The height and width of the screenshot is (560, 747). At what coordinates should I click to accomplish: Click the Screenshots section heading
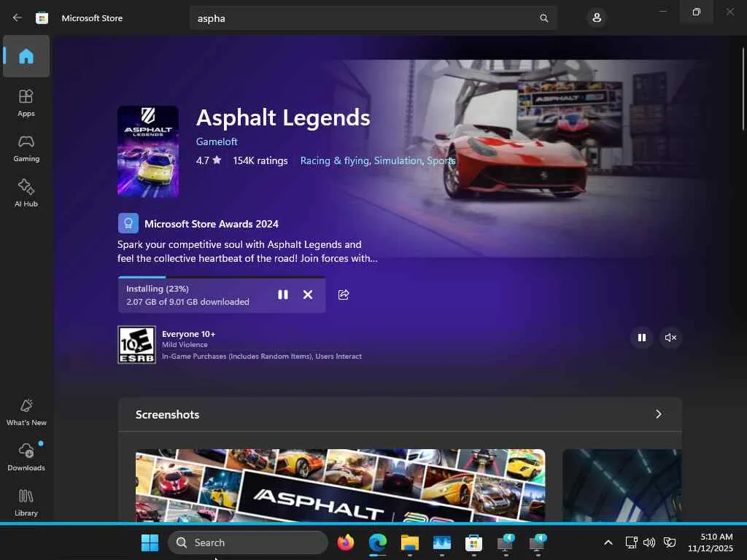pyautogui.click(x=167, y=415)
